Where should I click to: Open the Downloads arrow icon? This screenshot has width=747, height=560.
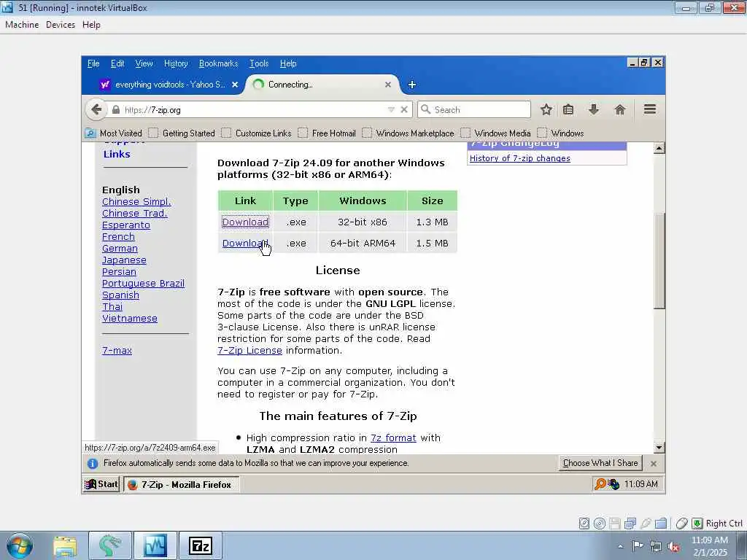click(x=594, y=110)
